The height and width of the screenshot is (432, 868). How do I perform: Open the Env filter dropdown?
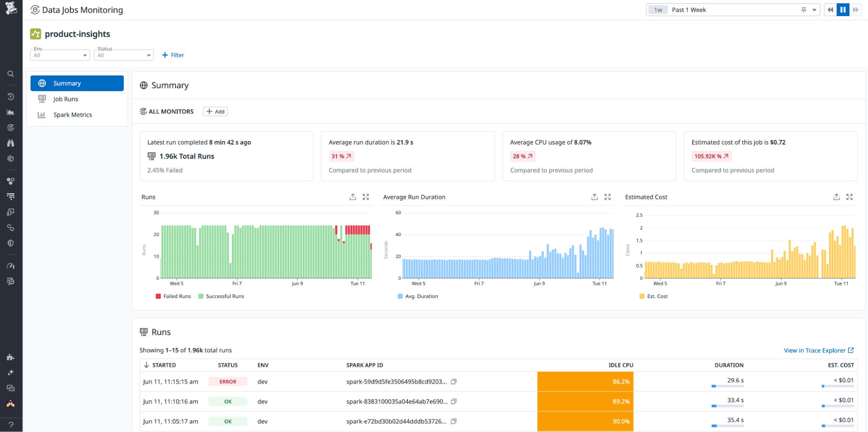[x=60, y=55]
